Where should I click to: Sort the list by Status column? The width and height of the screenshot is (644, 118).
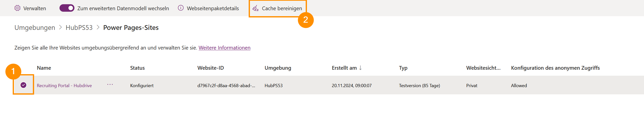pyautogui.click(x=137, y=68)
